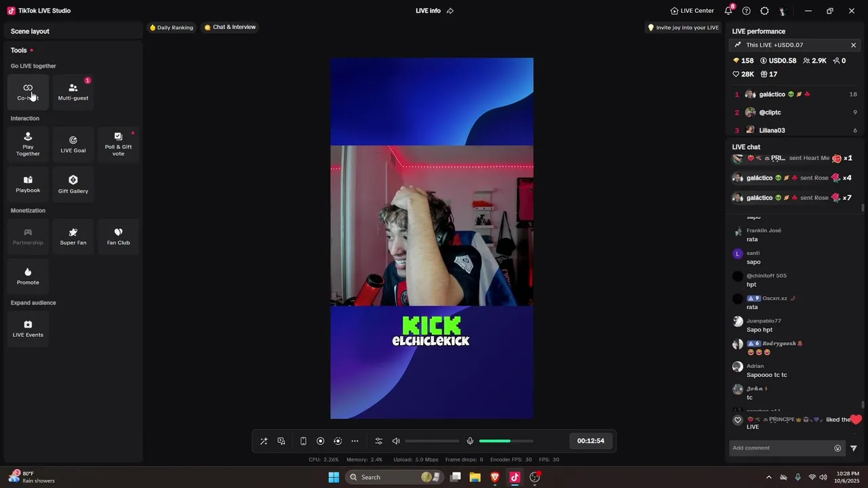Mute the microphone
This screenshot has width=868, height=488.
tap(470, 441)
